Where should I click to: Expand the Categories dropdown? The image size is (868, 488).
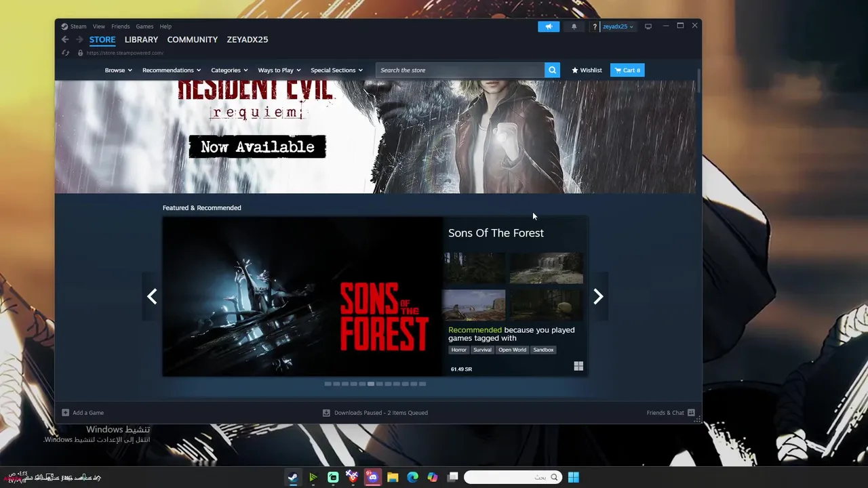tap(229, 70)
